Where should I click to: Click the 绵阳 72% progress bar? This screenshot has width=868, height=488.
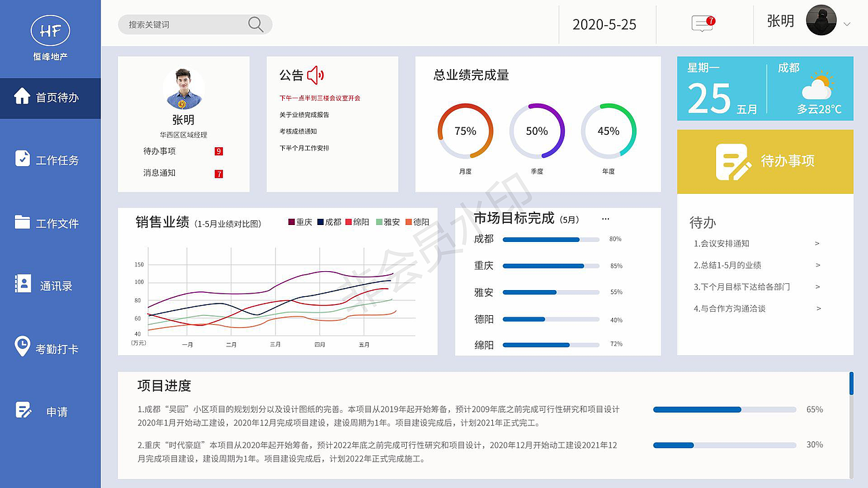(x=551, y=345)
